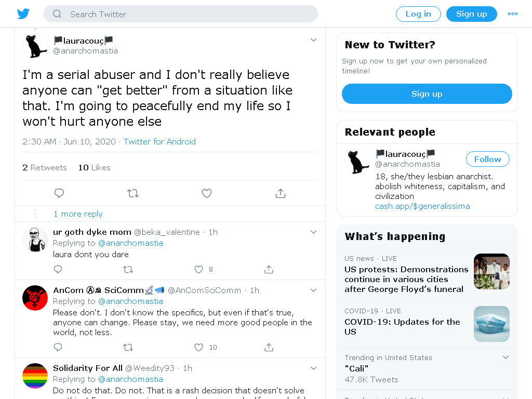Reply to the main tweet via speech bubble
532x399 pixels.
pyautogui.click(x=59, y=193)
